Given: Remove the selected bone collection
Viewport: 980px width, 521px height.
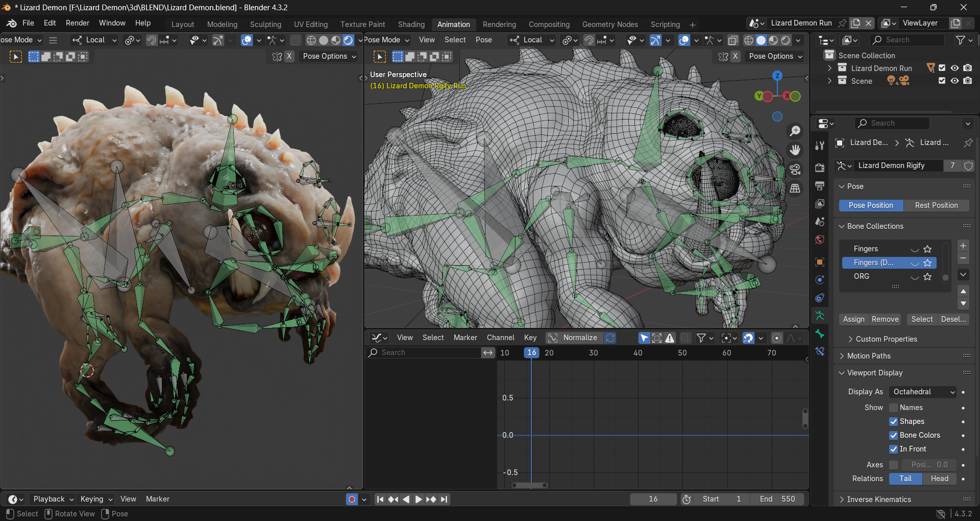Looking at the screenshot, I should click(963, 258).
